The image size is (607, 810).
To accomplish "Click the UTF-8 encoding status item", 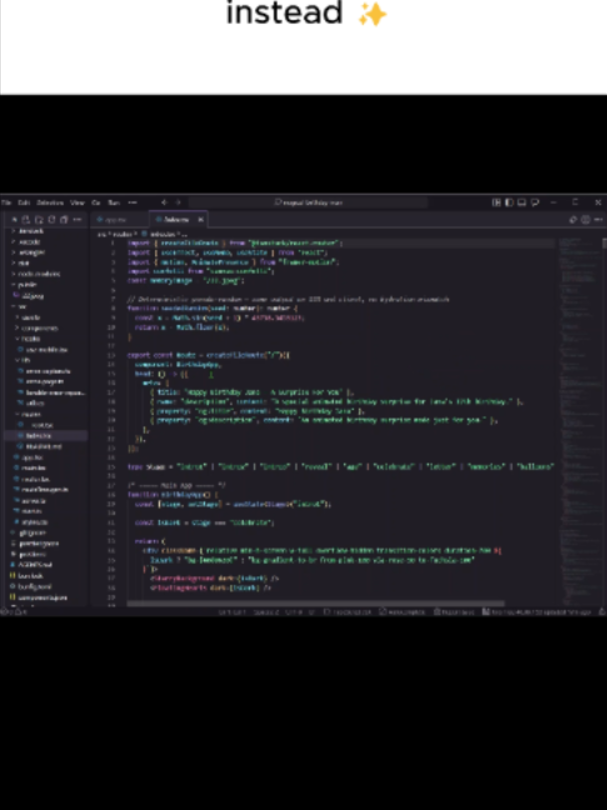I will (293, 612).
